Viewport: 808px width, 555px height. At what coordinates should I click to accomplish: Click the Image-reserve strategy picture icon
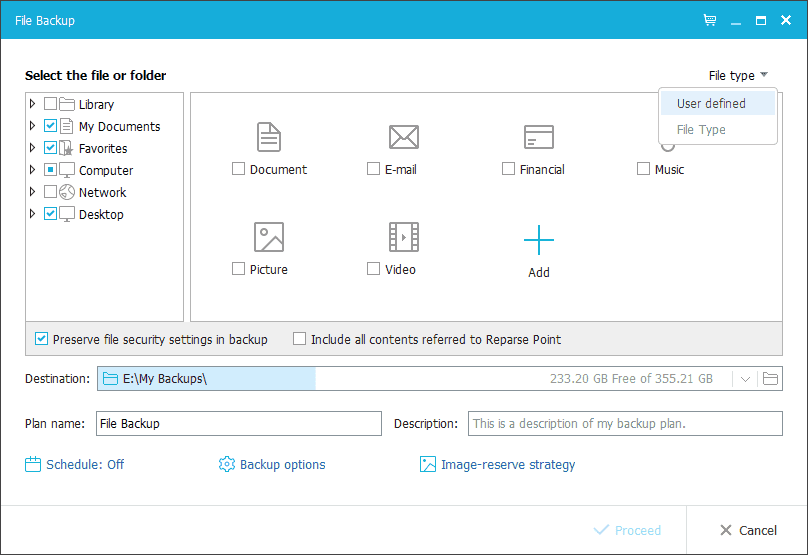pos(428,464)
